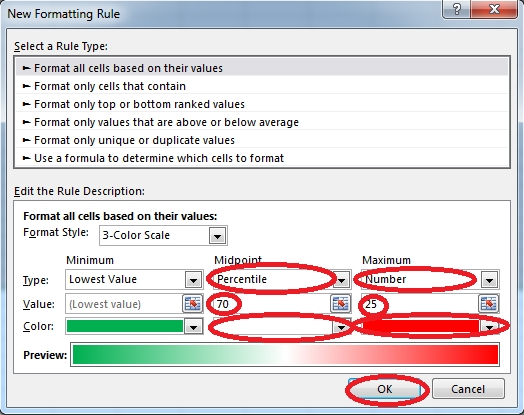Click the OK button

tap(384, 389)
